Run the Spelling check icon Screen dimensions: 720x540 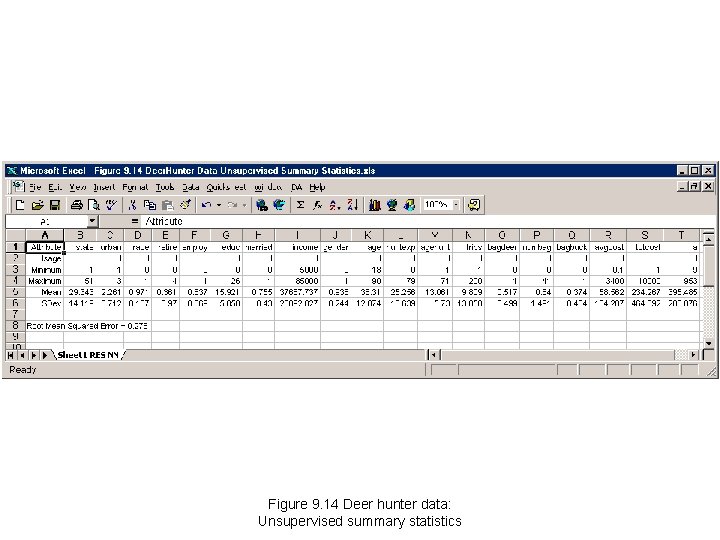(x=111, y=205)
